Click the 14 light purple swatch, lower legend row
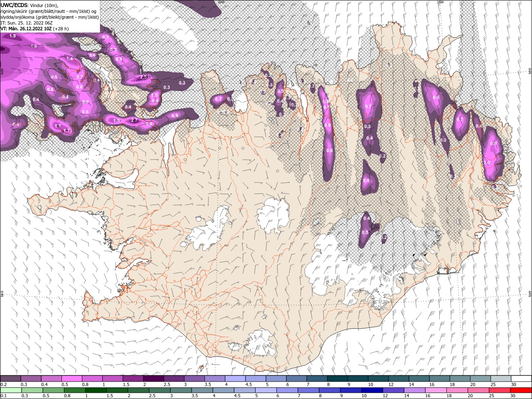Screen dimensions: 532x399 [x=414, y=390]
